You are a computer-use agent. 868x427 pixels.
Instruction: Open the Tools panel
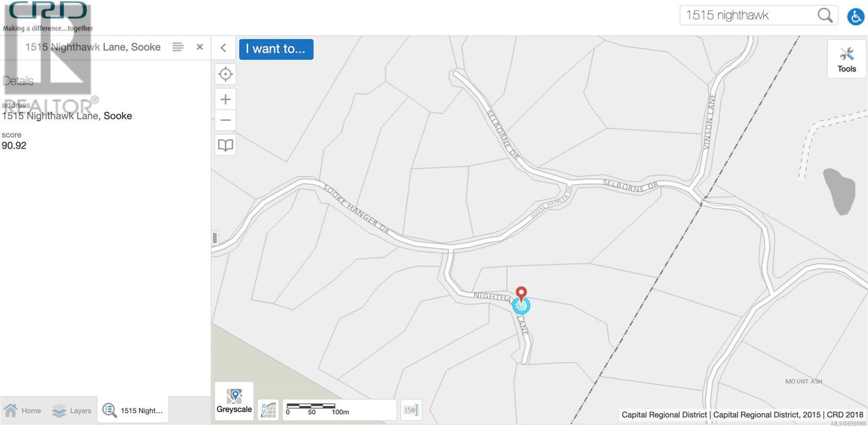[846, 59]
